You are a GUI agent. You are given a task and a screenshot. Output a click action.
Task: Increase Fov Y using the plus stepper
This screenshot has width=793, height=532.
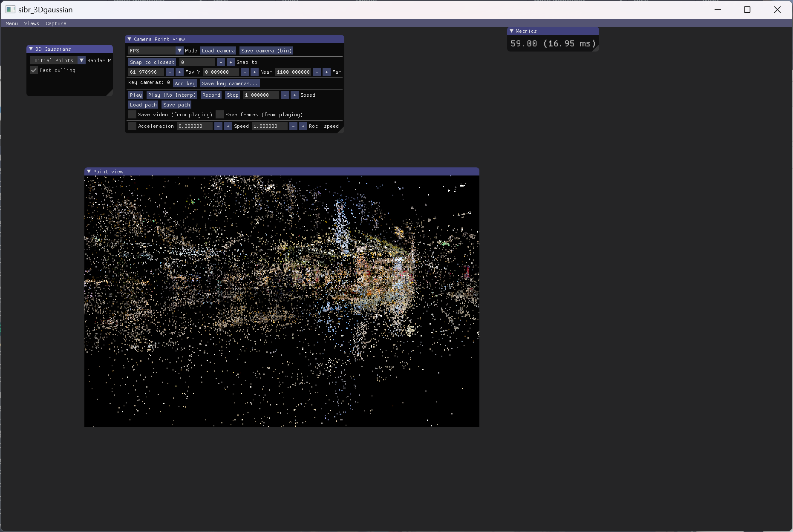point(179,72)
